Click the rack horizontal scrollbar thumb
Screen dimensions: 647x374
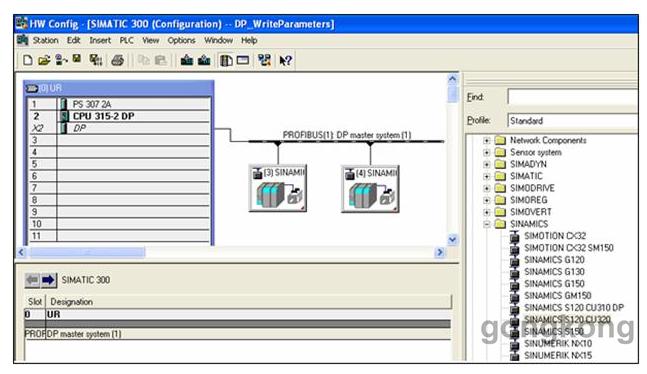coord(87,252)
